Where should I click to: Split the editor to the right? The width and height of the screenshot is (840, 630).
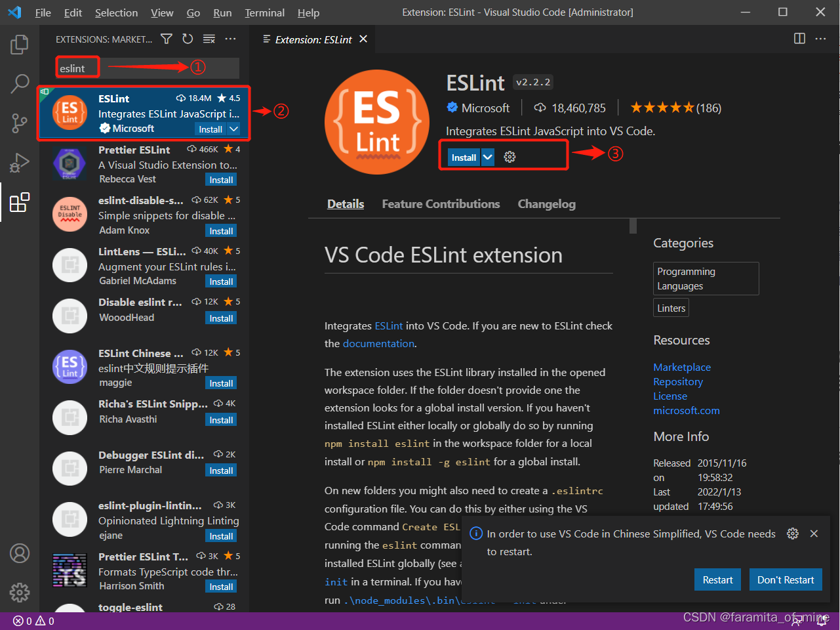click(799, 39)
